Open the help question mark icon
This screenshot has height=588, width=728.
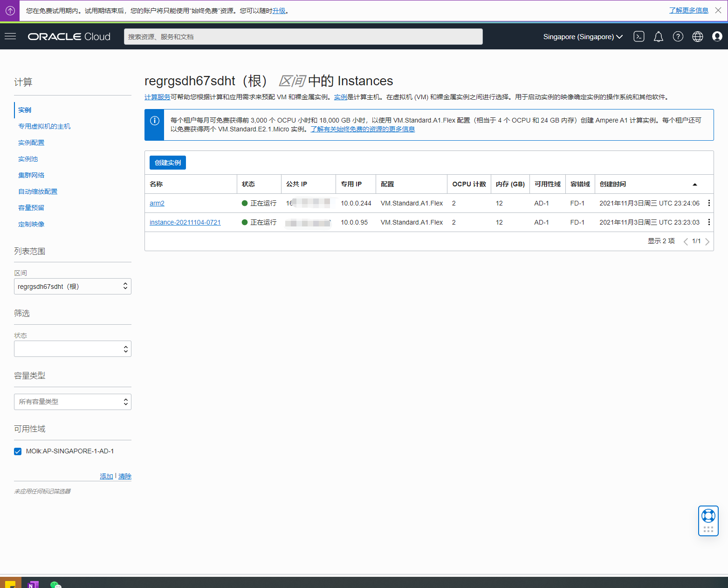[x=678, y=36]
